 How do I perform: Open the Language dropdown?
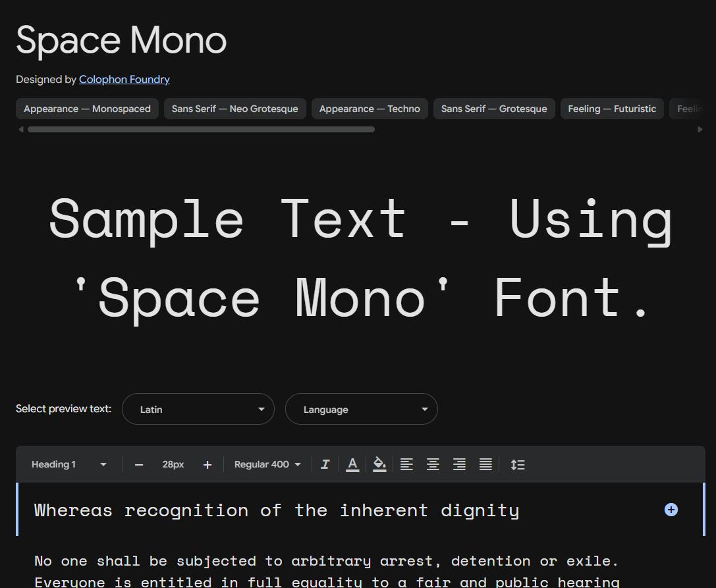[x=361, y=409]
